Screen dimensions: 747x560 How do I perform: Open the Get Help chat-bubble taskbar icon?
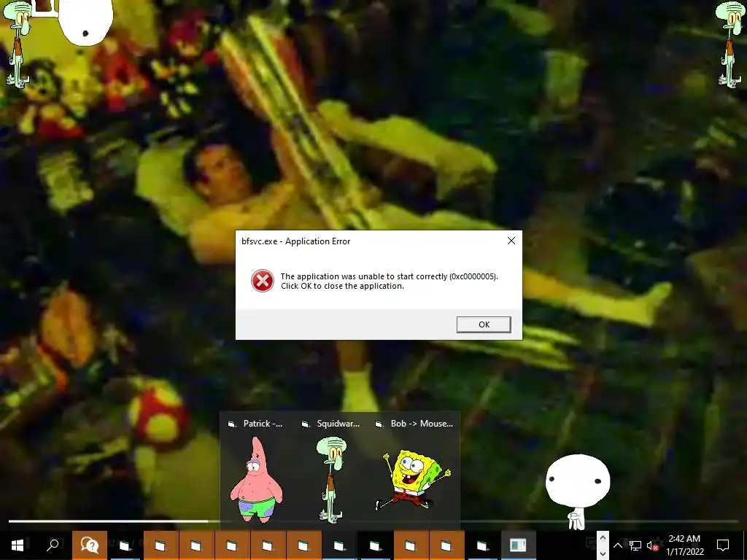(x=90, y=545)
